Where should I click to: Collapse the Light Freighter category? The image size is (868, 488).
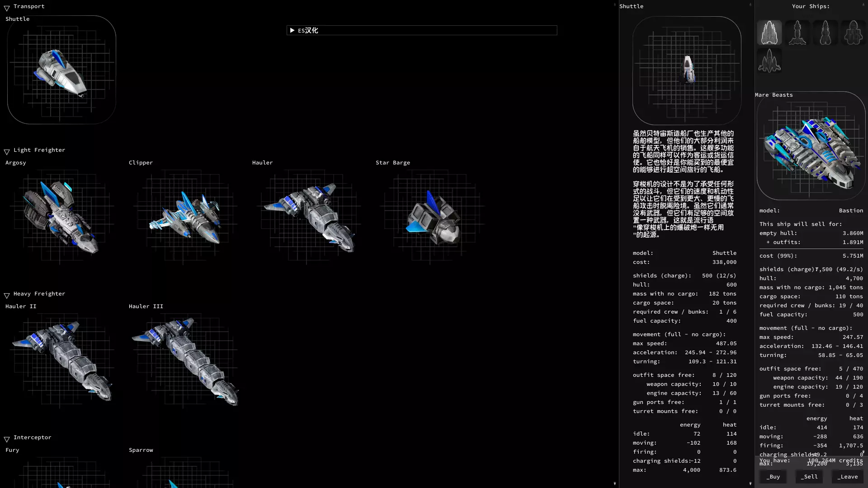point(7,151)
